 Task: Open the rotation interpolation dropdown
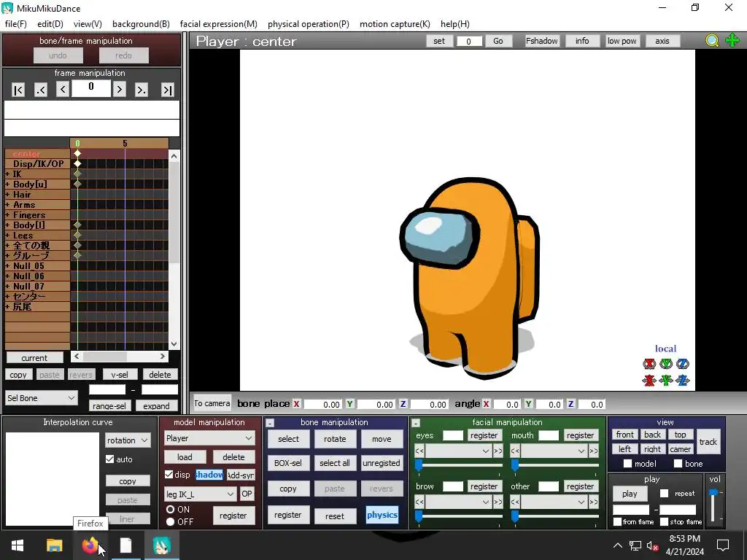coord(128,440)
